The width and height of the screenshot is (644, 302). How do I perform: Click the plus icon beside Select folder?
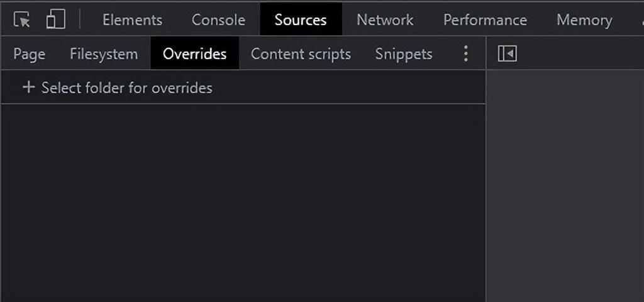tap(28, 87)
